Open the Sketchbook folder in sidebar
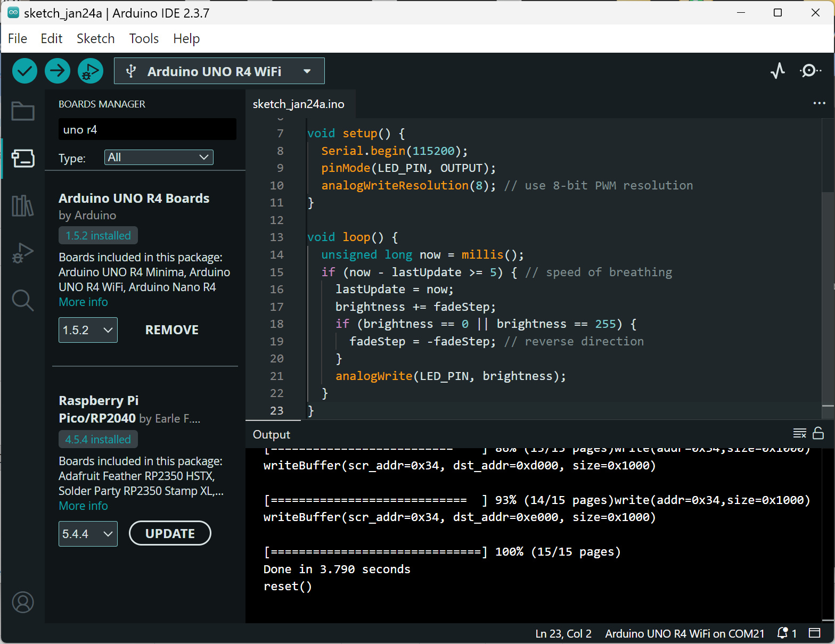835x644 pixels. [x=23, y=111]
